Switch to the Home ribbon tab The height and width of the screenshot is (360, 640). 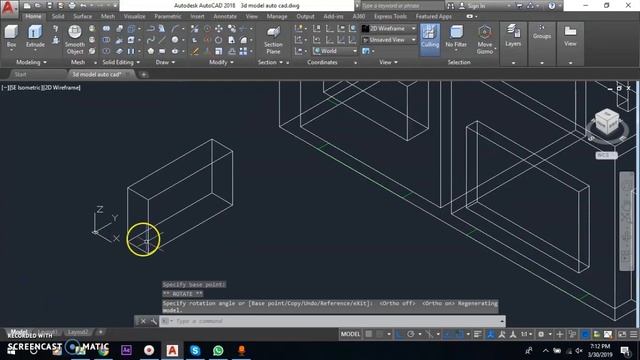coord(33,16)
